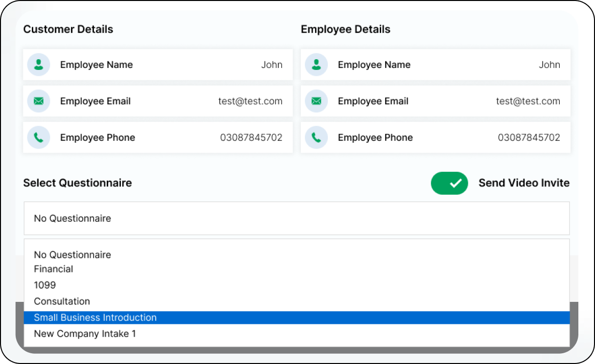
Task: Choose Small Business Introduction option
Action: (95, 318)
